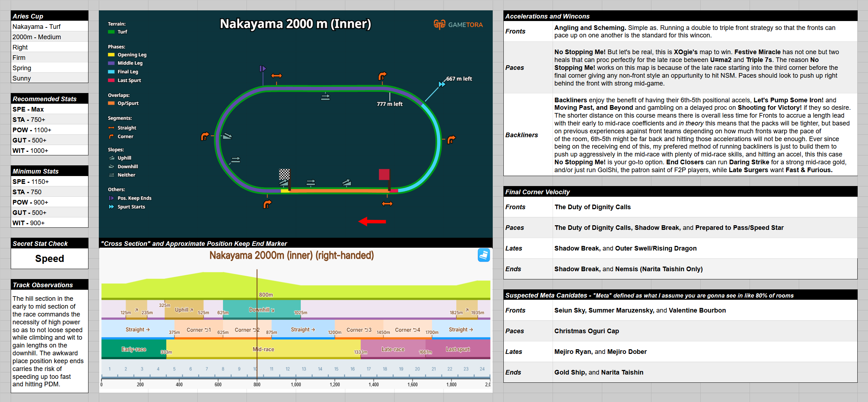The height and width of the screenshot is (402, 868).
Task: Click the Mid-race phase bar
Action: coord(263,349)
